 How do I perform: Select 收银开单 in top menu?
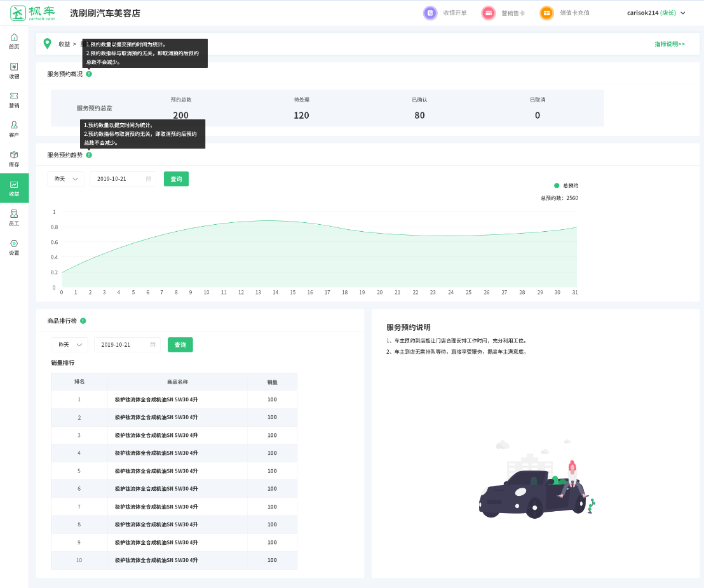pyautogui.click(x=445, y=13)
